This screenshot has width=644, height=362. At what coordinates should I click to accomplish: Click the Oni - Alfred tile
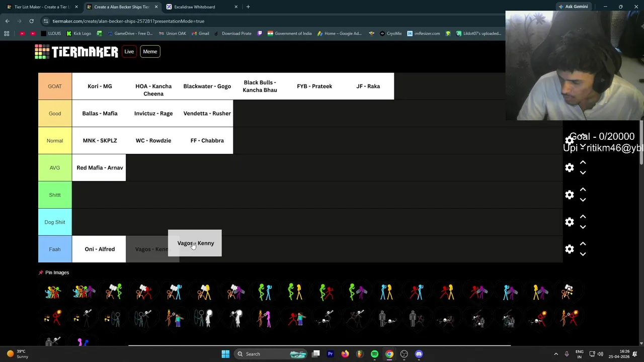coord(99,249)
